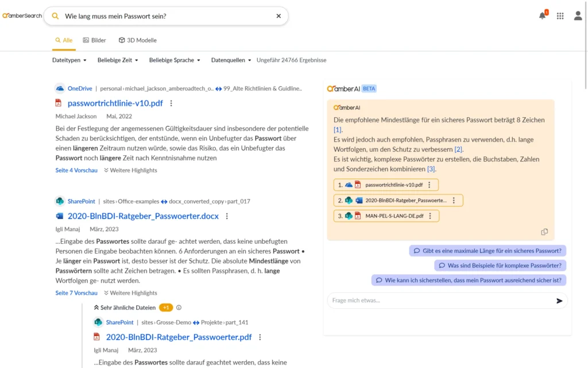Viewport: 588px width, 368px height.
Task: Open the user profile icon
Action: 578,16
